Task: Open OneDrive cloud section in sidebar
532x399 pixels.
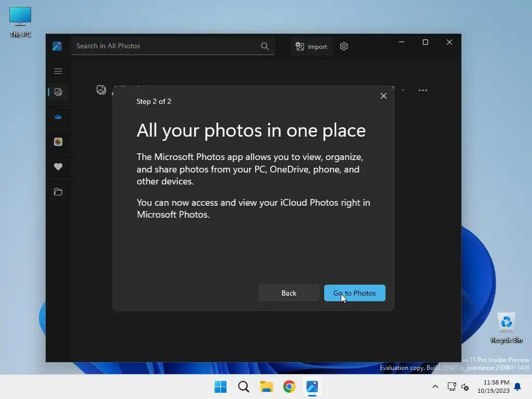Action: pos(58,117)
